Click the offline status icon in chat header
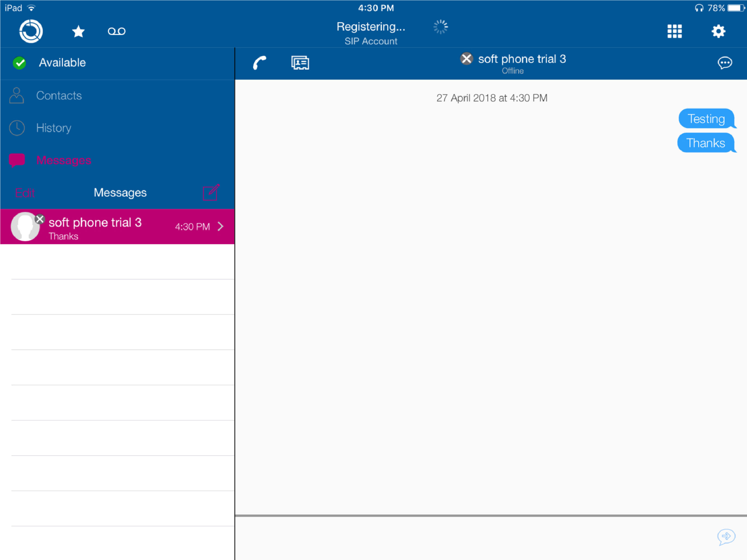The image size is (747, 560). pos(466,59)
